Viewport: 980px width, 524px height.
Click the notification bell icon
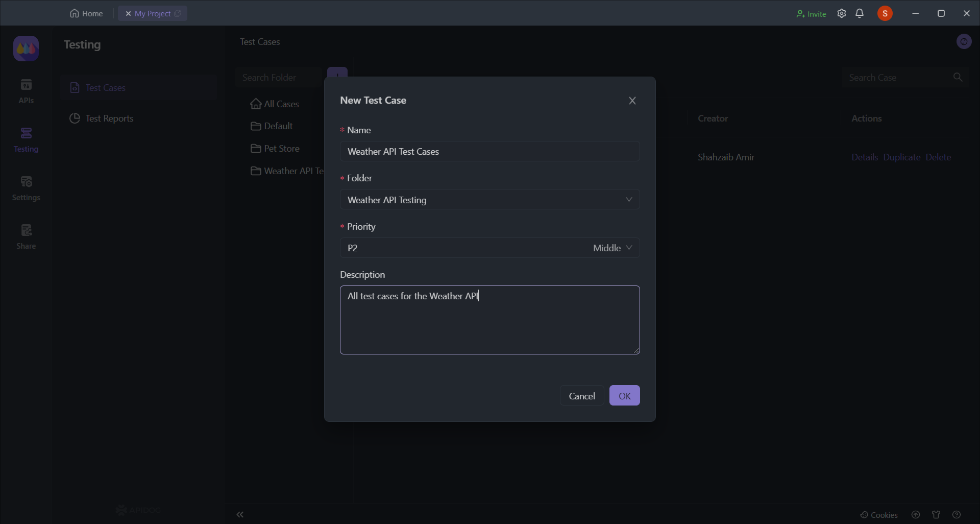tap(860, 14)
